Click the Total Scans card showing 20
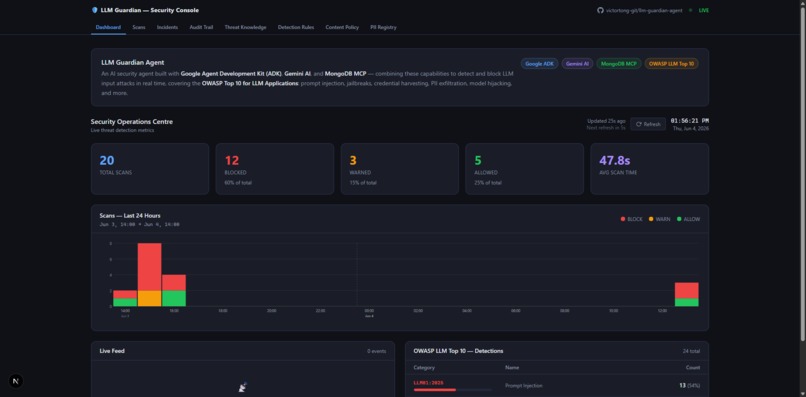806x397 pixels. coord(150,169)
